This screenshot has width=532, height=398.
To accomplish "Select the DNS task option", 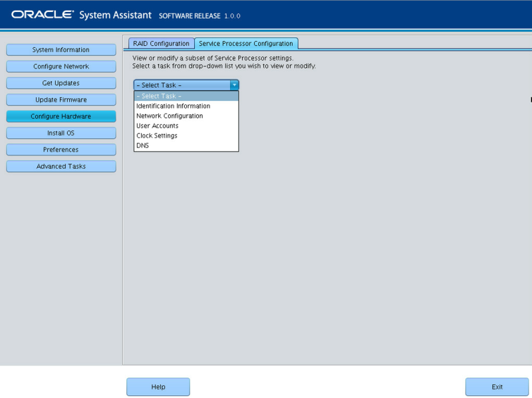I will pos(186,146).
